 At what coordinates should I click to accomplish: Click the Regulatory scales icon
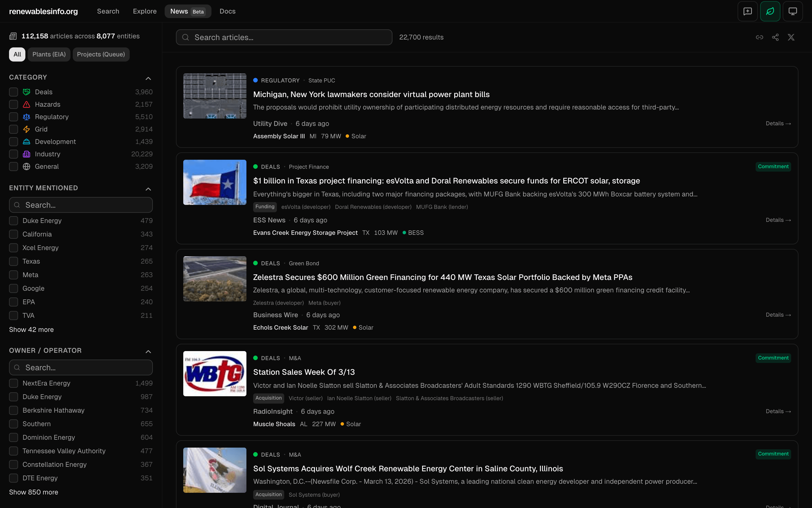[x=27, y=117]
